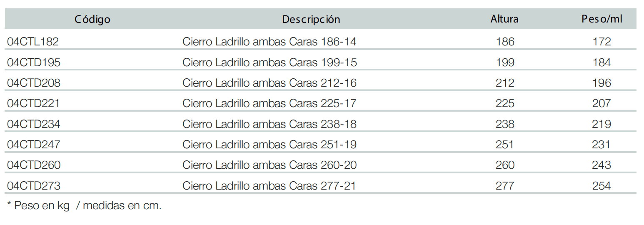Image resolution: width=644 pixels, height=225 pixels.
Task: Click the Código column header
Action: [x=92, y=19]
